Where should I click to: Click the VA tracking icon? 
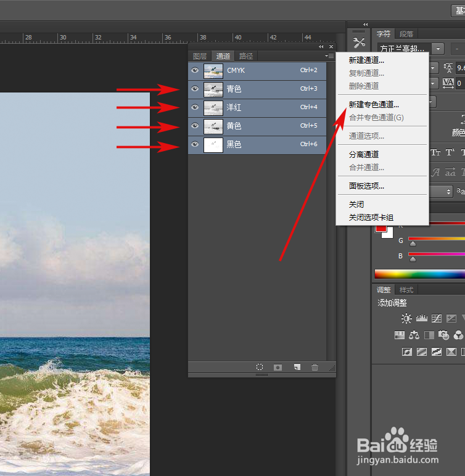click(448, 83)
